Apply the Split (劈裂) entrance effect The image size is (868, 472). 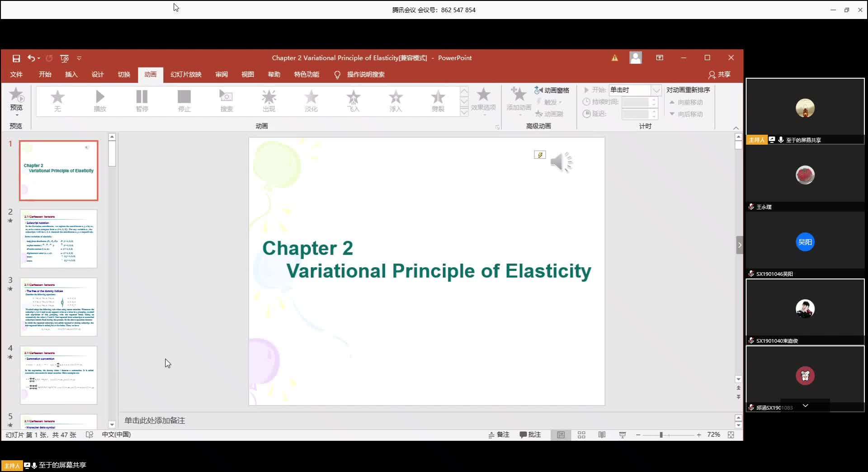coord(438,100)
